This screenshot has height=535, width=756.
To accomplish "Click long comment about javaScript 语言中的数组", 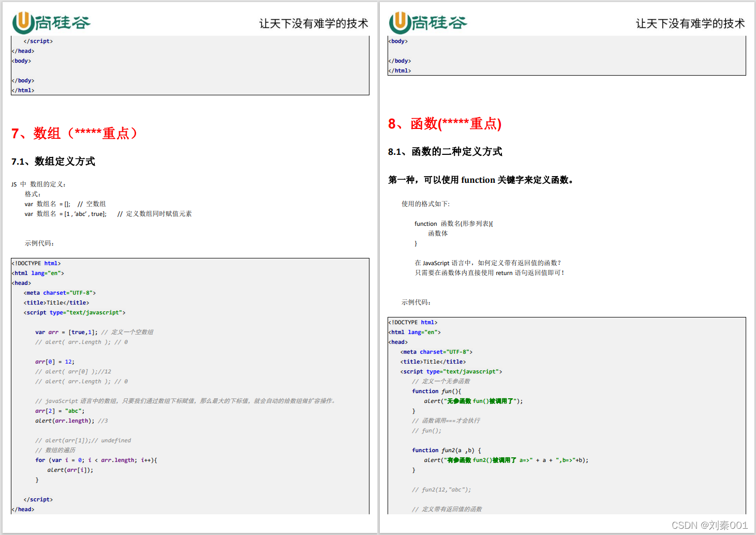I will coord(185,401).
